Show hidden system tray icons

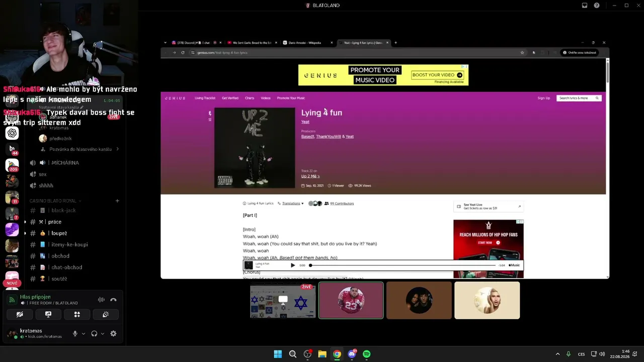pyautogui.click(x=557, y=354)
